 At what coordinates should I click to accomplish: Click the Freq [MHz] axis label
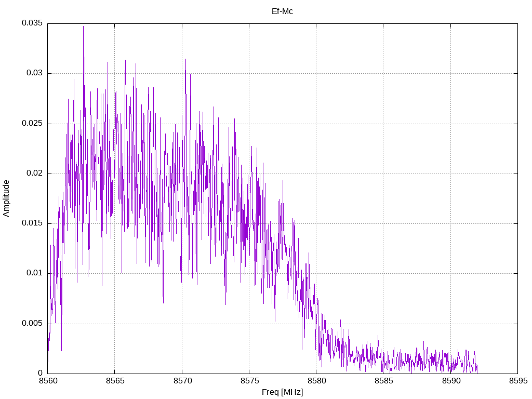tap(282, 392)
